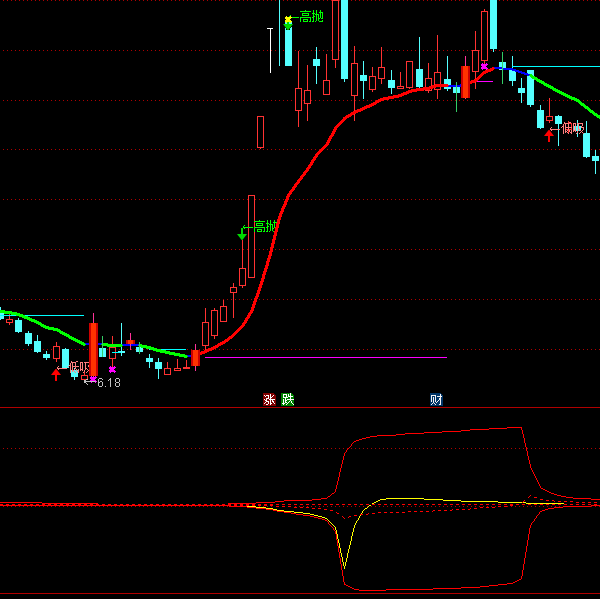Click the red 涨 marker icon
The height and width of the screenshot is (599, 600).
pyautogui.click(x=269, y=400)
